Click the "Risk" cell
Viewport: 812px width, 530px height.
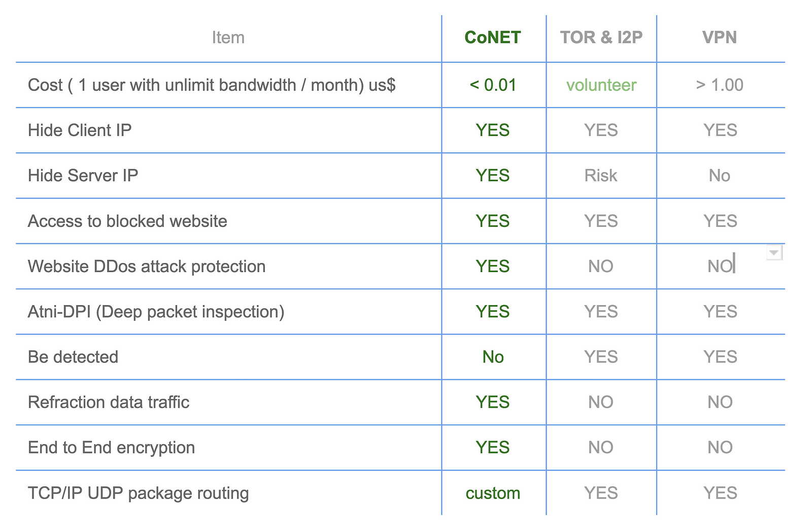(601, 176)
